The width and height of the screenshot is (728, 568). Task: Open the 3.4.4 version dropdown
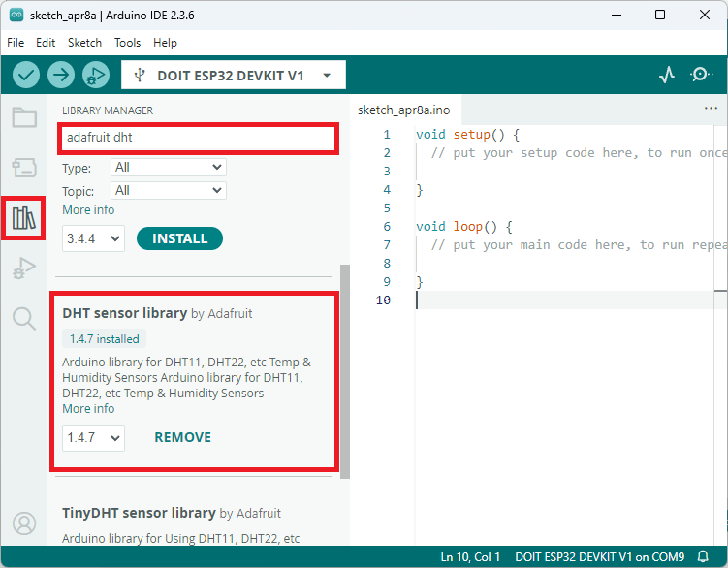pyautogui.click(x=93, y=238)
